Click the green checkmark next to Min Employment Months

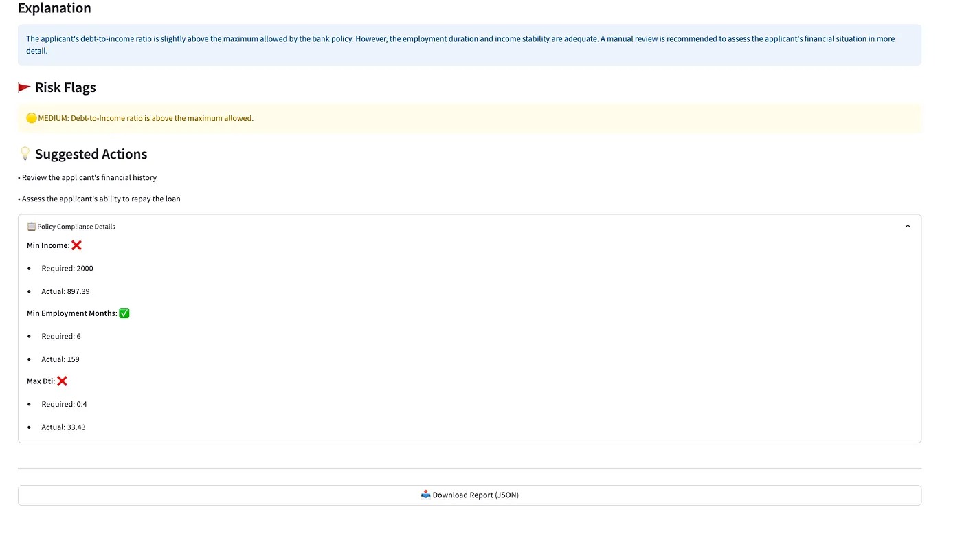coord(124,313)
